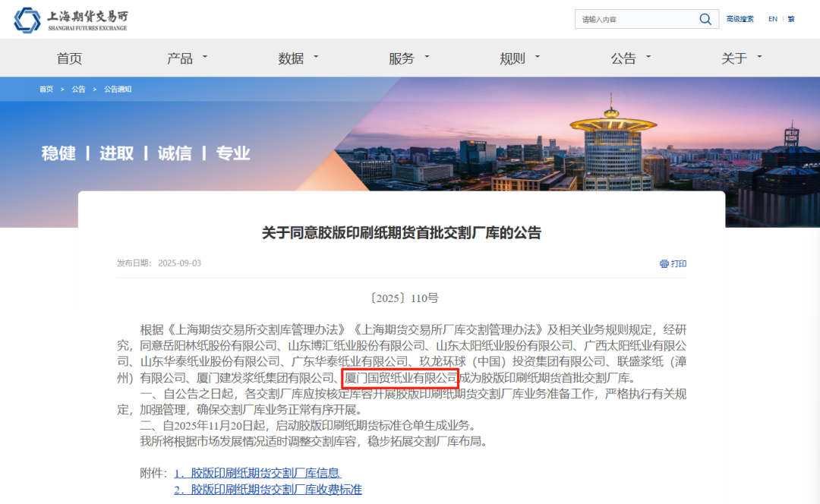This screenshot has height=504, width=820.
Task: Open the 产品 navigation menu
Action: point(180,58)
